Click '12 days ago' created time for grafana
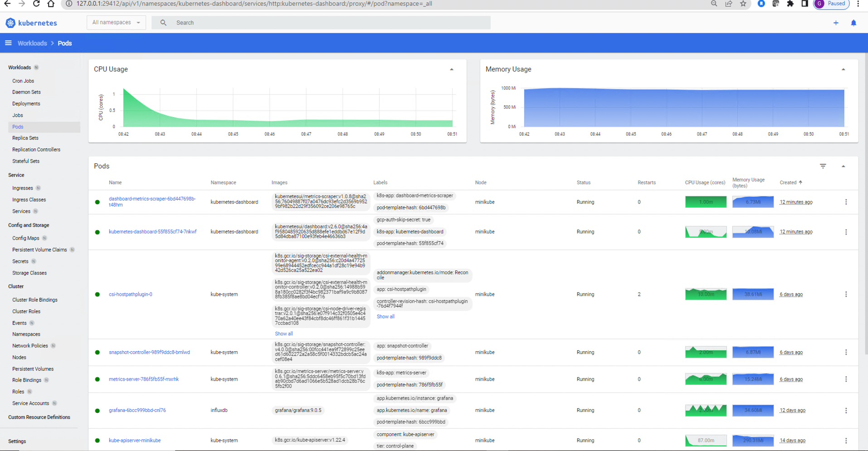 (793, 411)
